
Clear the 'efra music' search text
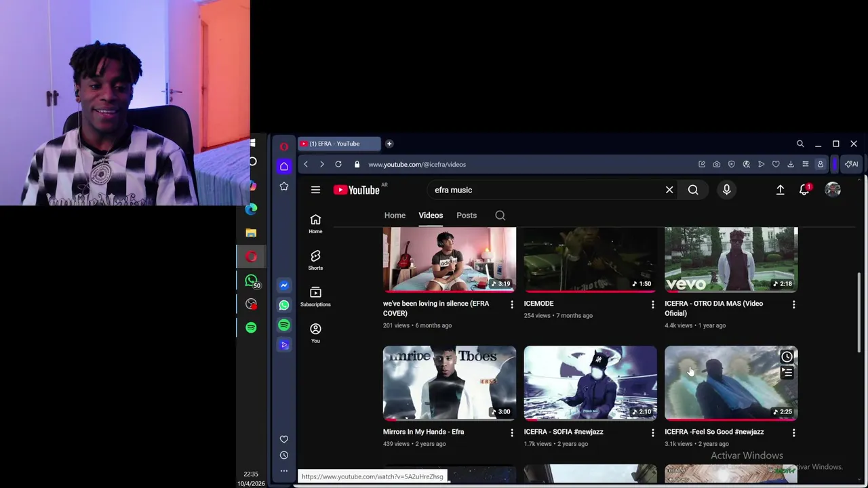[x=669, y=190]
